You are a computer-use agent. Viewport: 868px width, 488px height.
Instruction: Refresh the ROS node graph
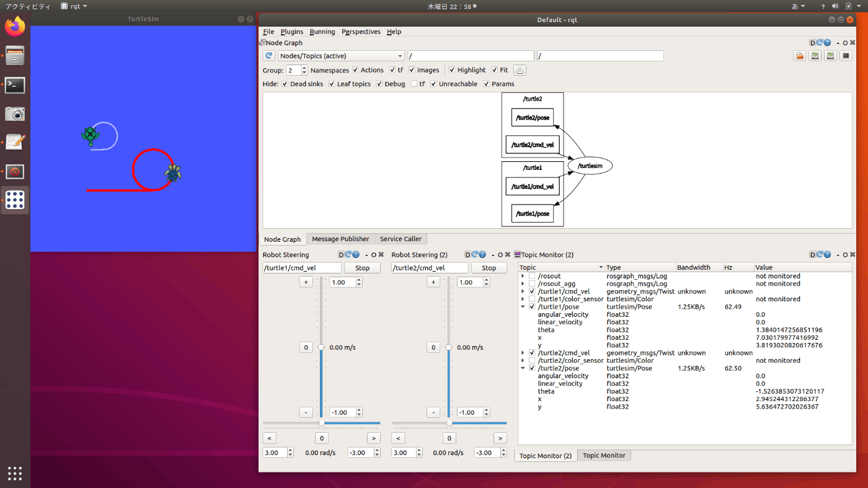269,56
